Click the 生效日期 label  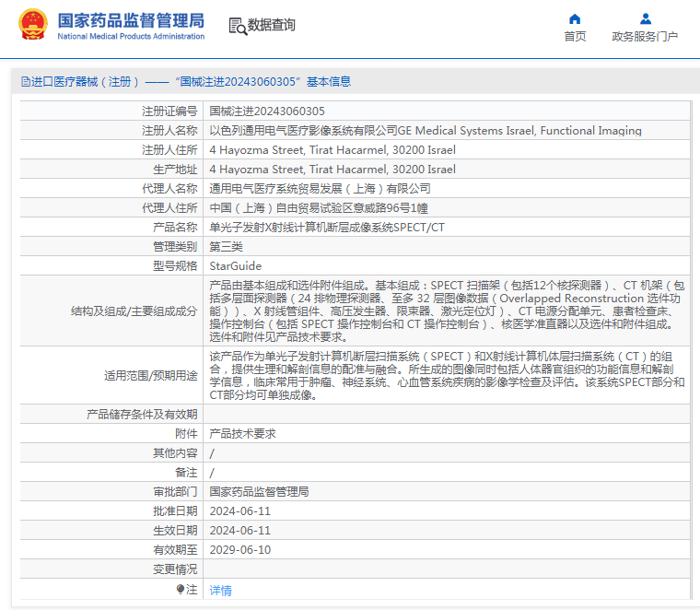(175, 531)
